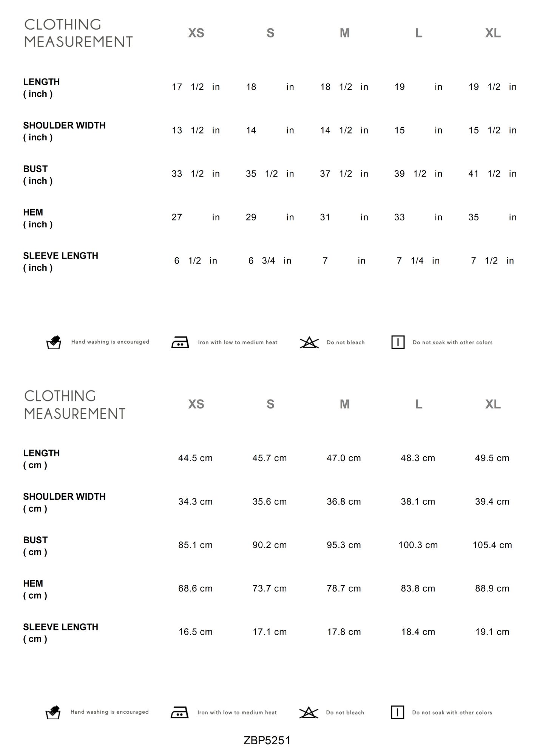Select the XS size header in inch chart
Screen dimensions: 534x756
pyautogui.click(x=196, y=33)
